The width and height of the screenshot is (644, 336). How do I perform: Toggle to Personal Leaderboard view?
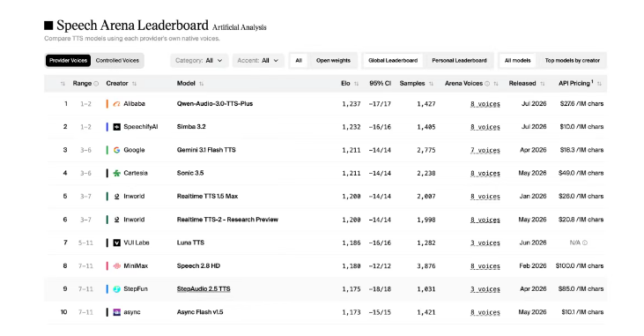click(x=459, y=61)
